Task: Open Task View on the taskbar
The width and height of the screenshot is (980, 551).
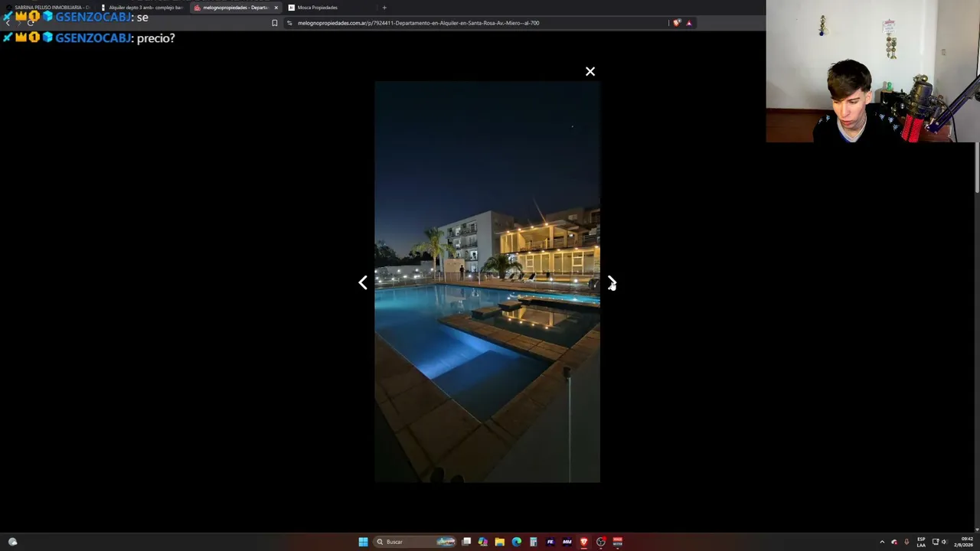Action: pyautogui.click(x=465, y=542)
